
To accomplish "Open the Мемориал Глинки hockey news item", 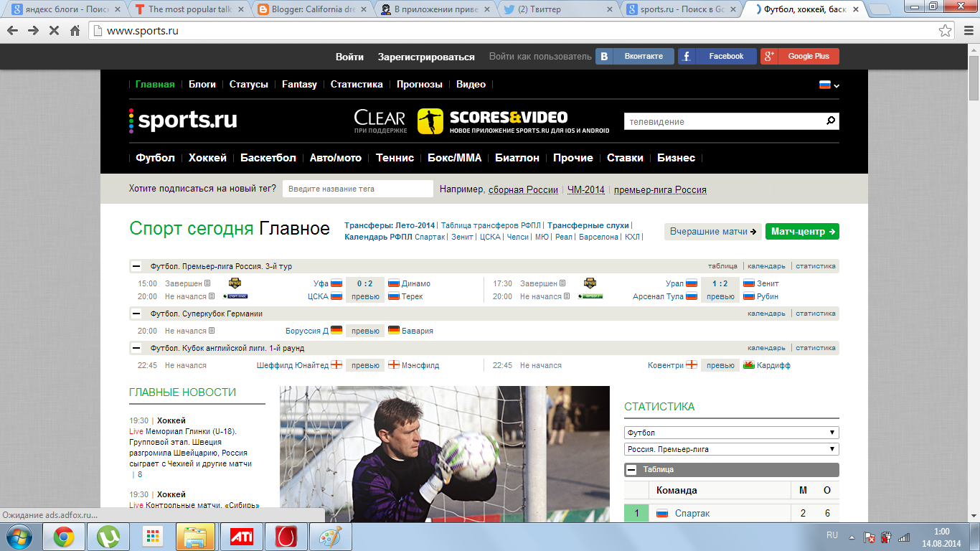I will [x=192, y=448].
